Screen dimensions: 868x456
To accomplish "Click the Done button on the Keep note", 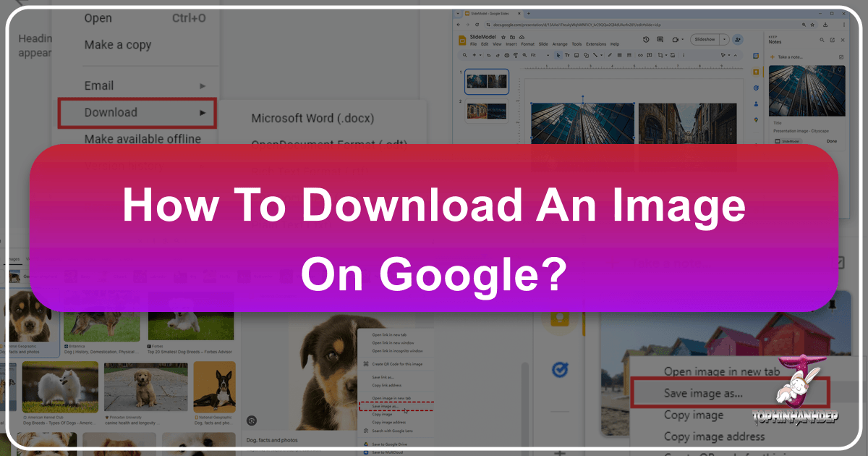I will click(x=832, y=141).
